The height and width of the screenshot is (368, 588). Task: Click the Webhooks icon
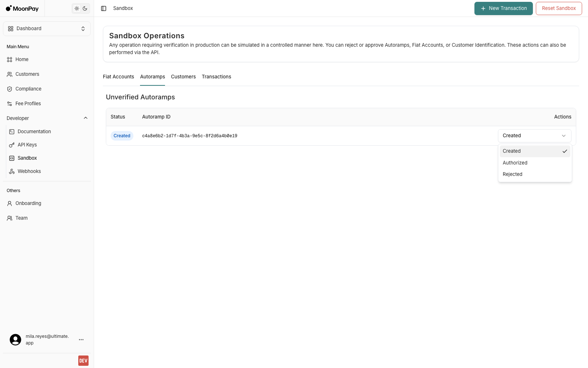click(x=12, y=171)
